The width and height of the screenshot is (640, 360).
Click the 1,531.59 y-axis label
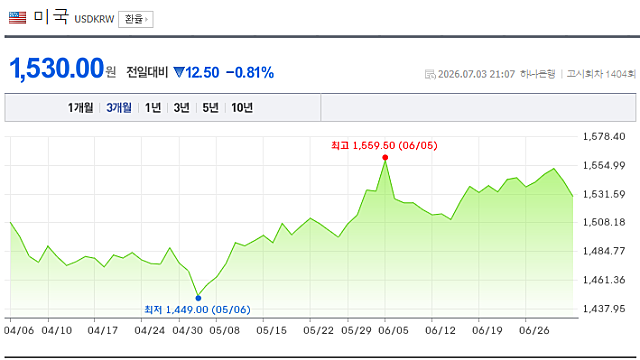click(x=604, y=194)
